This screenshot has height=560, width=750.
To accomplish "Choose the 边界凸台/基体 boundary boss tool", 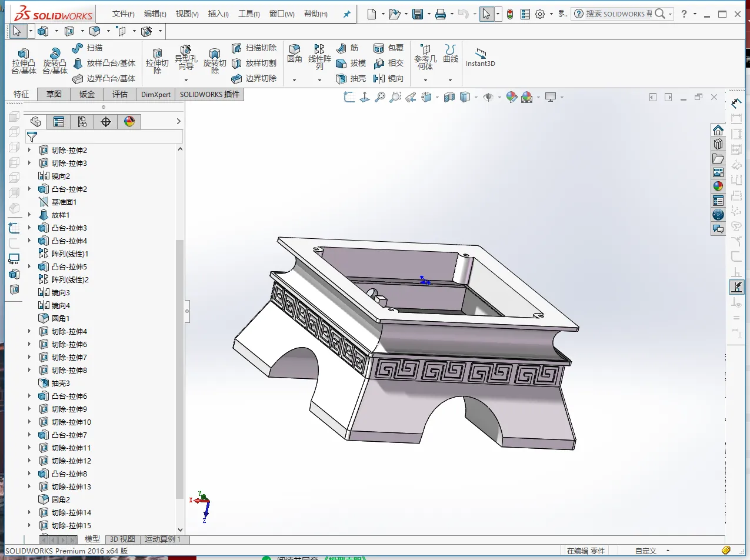I will [x=104, y=78].
